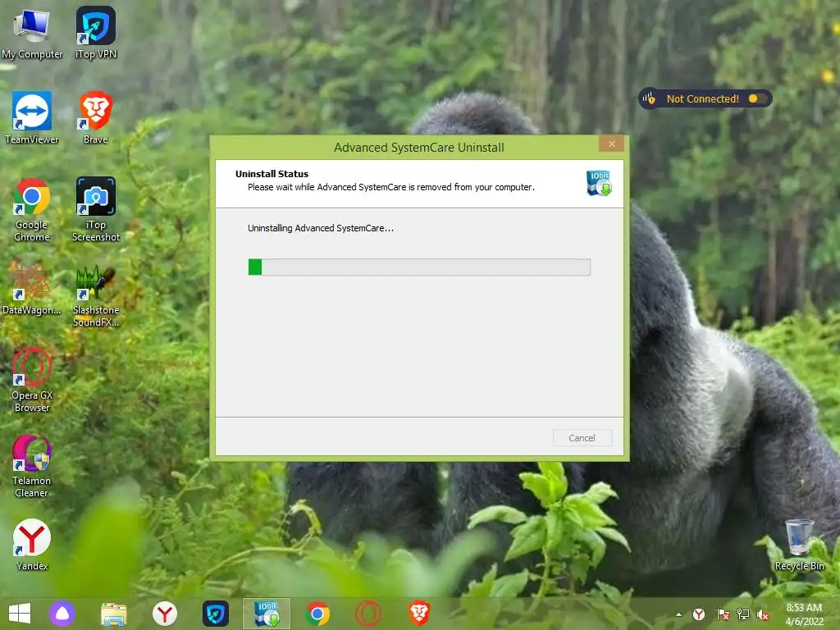Screen dimensions: 840x630
Task: Click the Yandex system tray icon
Action: click(699, 614)
